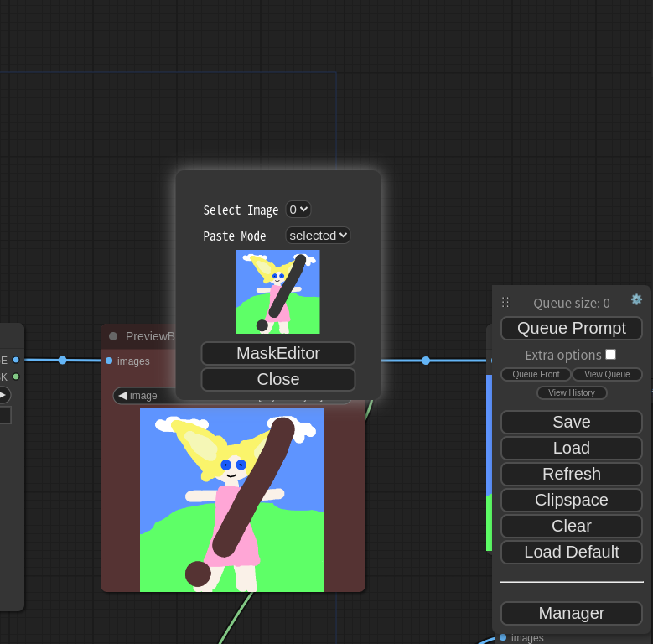Click the reroute dot right of Clipspace dialog
The height and width of the screenshot is (644, 653).
426,361
